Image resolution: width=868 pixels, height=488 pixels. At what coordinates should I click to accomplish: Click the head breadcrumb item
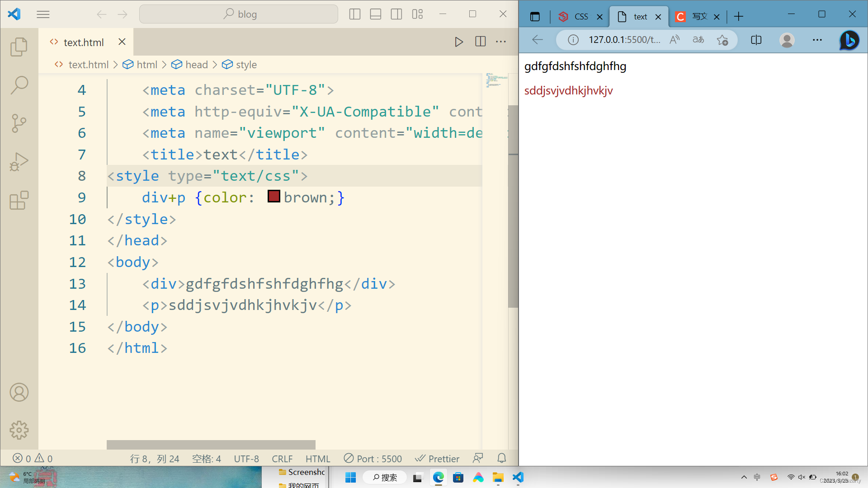[x=190, y=65]
